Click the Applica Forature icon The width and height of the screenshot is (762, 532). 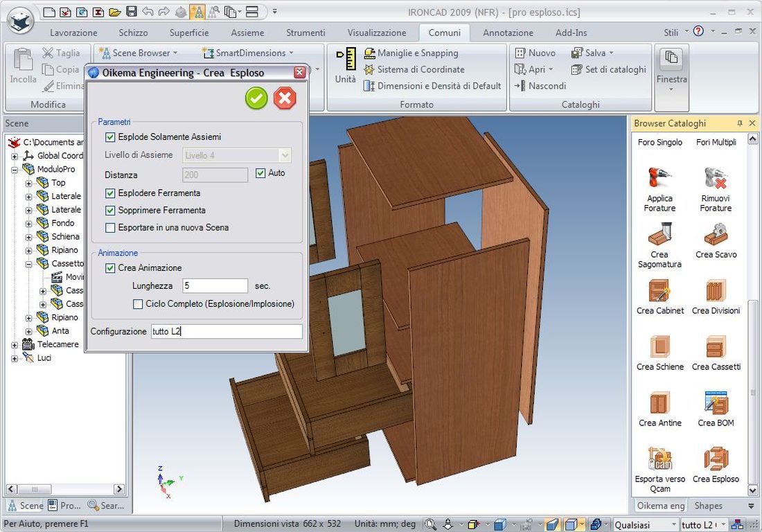tap(659, 178)
